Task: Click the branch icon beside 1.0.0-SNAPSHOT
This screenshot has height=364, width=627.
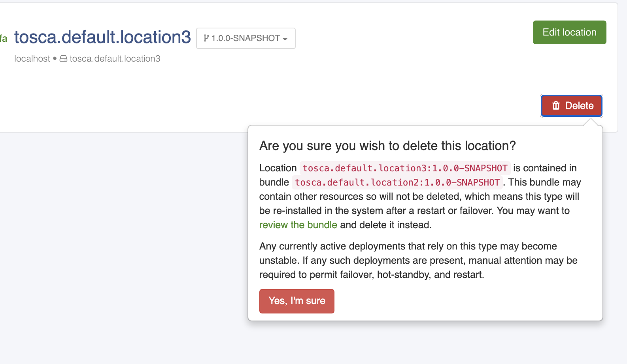Action: pyautogui.click(x=206, y=38)
